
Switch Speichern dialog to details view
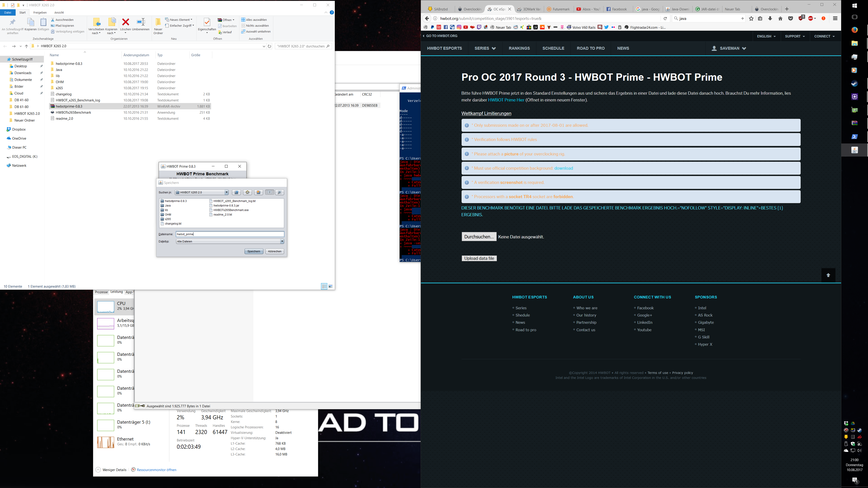pyautogui.click(x=280, y=192)
